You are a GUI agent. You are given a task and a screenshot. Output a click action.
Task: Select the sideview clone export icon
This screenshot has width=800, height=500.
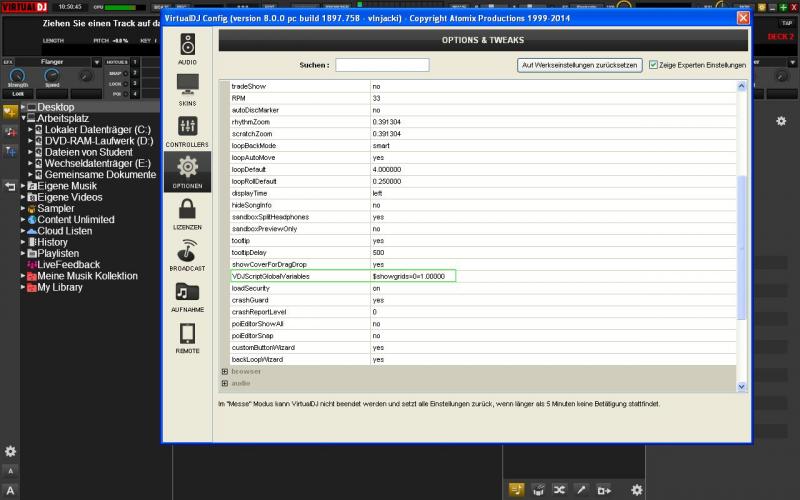coord(604,490)
